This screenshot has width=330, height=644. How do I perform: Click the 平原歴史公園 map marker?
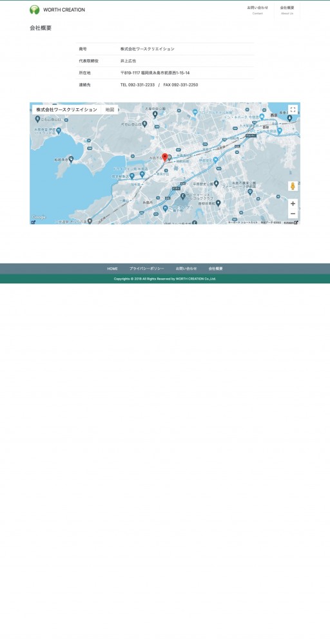[x=216, y=184]
